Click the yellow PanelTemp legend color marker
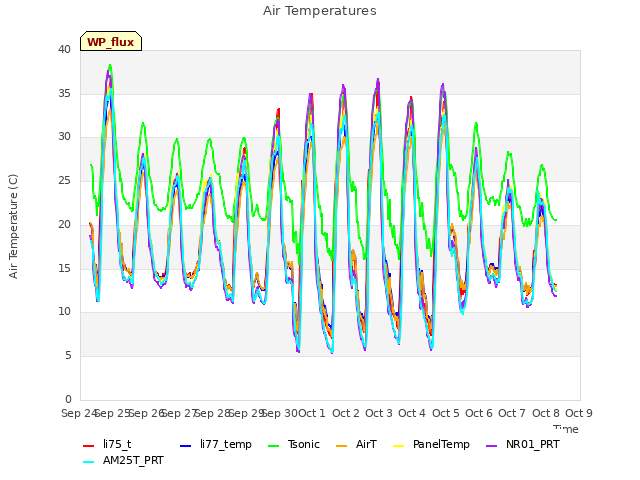The height and width of the screenshot is (480, 640). point(398,446)
